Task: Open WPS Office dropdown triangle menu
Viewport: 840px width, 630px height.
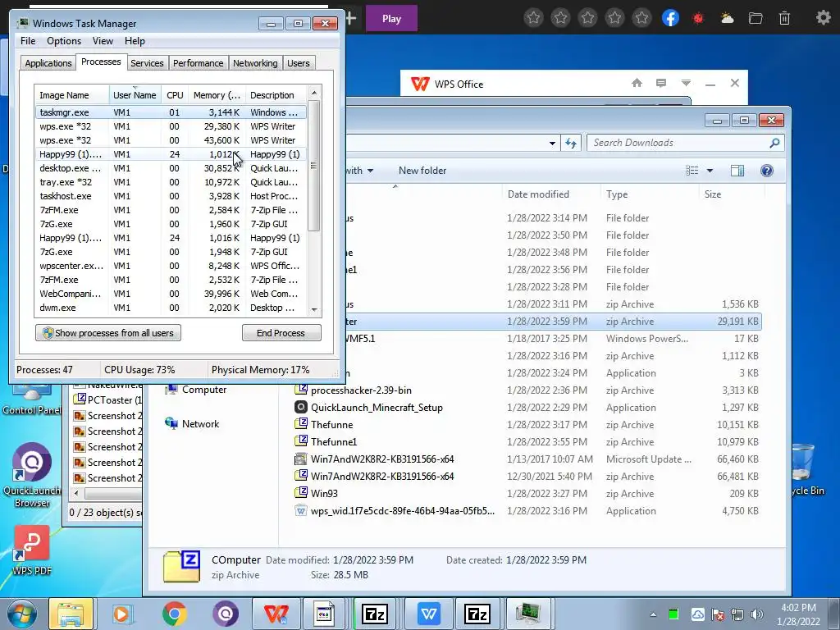Action: point(686,83)
